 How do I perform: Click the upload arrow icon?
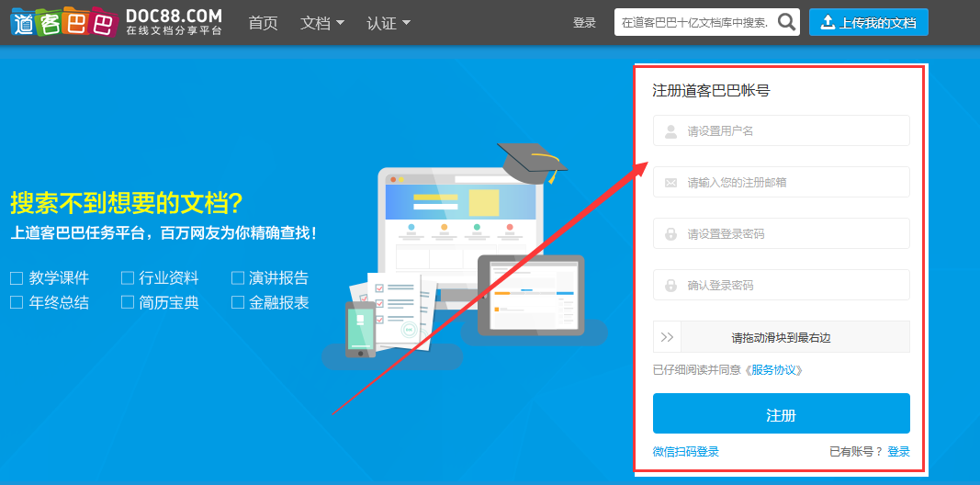coord(828,22)
